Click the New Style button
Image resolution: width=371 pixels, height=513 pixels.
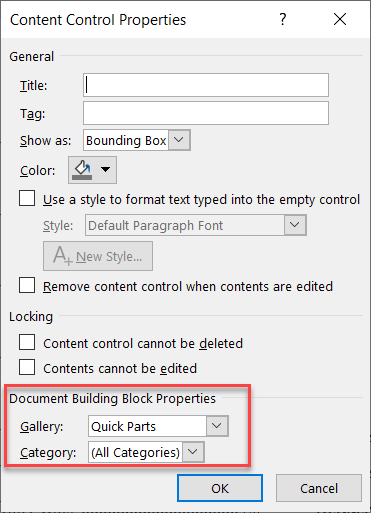coord(98,256)
